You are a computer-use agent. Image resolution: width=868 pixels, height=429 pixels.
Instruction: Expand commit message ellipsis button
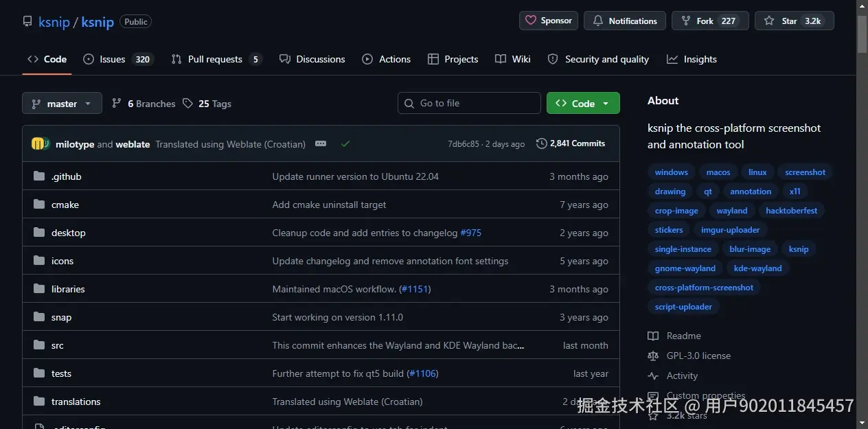pyautogui.click(x=321, y=143)
